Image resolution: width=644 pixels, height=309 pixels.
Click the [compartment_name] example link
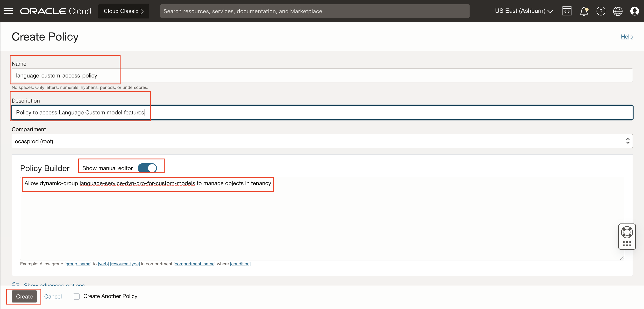[195, 264]
